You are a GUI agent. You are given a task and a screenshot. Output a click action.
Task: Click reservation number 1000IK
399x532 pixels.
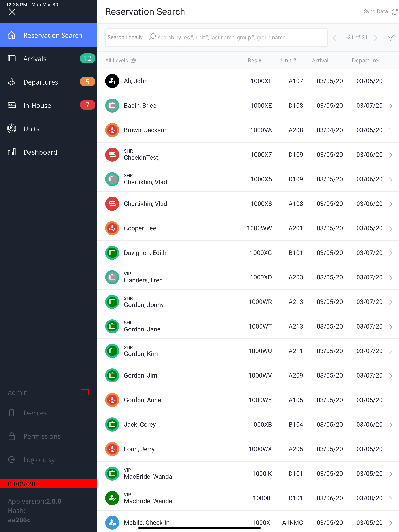click(262, 473)
